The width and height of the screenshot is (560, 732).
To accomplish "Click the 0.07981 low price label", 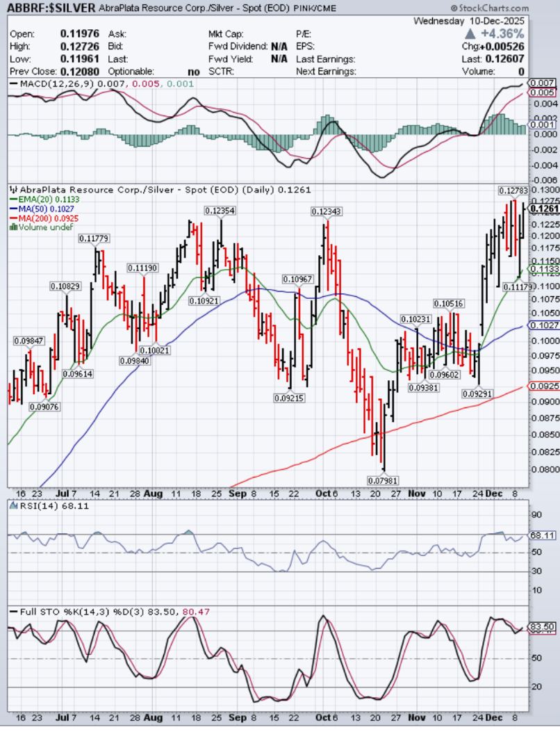I will [x=383, y=480].
